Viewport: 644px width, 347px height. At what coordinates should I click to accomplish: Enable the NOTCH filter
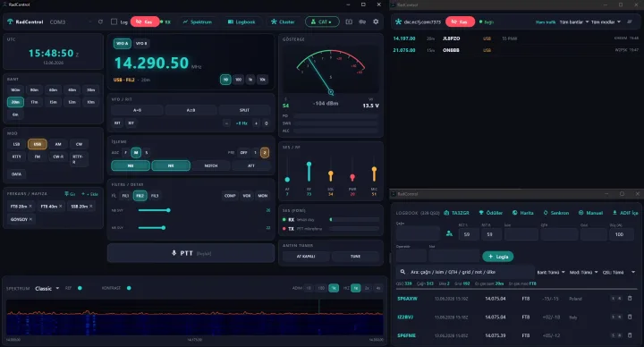211,165
